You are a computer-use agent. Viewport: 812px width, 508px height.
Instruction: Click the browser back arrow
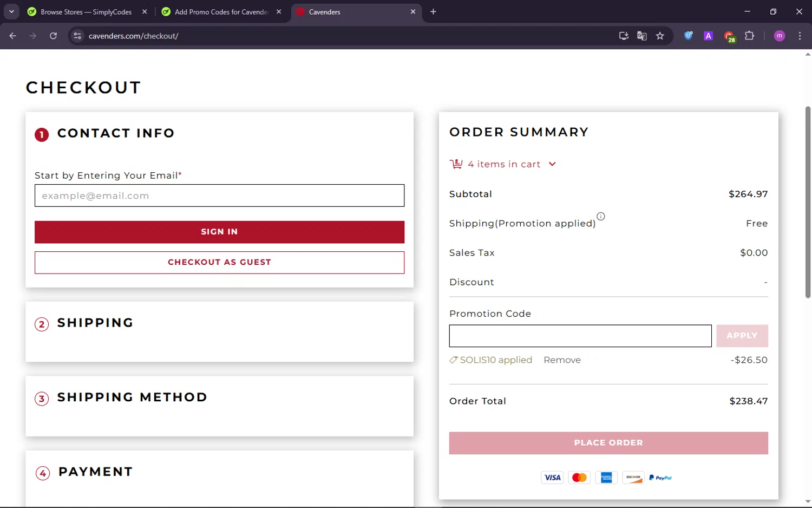click(x=13, y=36)
